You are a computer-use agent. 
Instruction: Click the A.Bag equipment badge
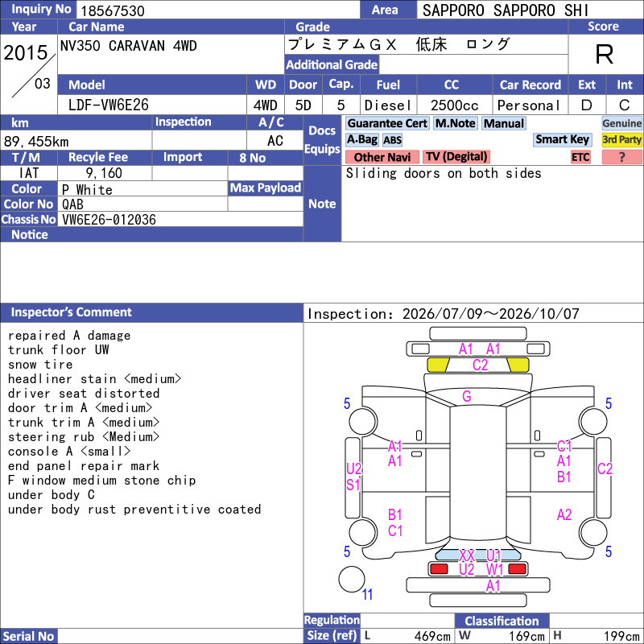tap(361, 139)
